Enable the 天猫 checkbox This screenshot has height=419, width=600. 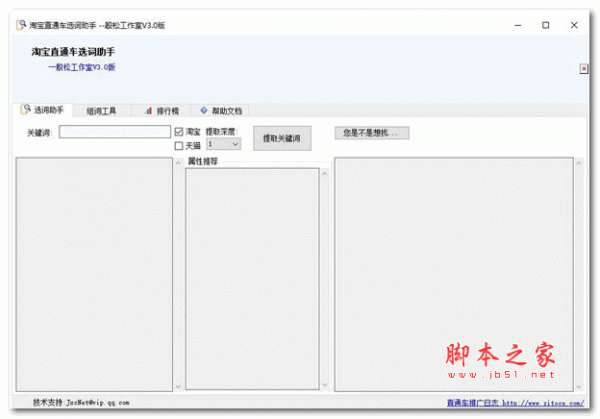pos(179,145)
